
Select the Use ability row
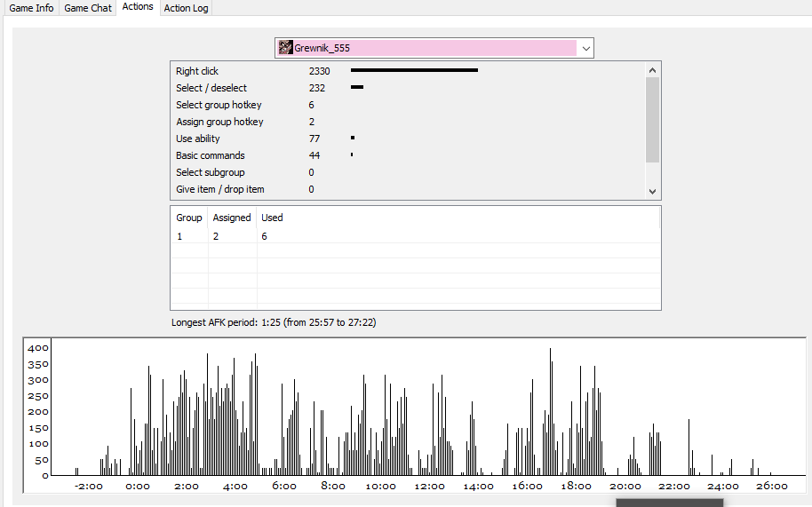pyautogui.click(x=408, y=139)
